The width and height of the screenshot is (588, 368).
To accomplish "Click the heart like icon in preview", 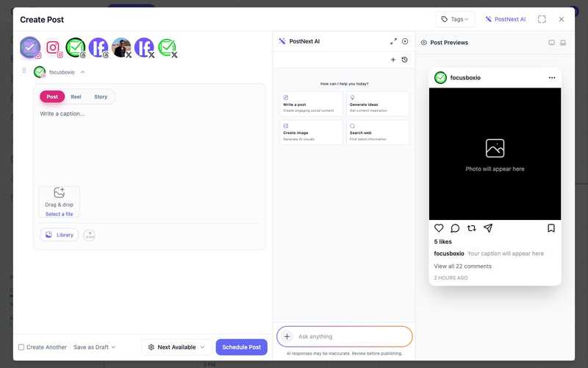I will (x=439, y=228).
